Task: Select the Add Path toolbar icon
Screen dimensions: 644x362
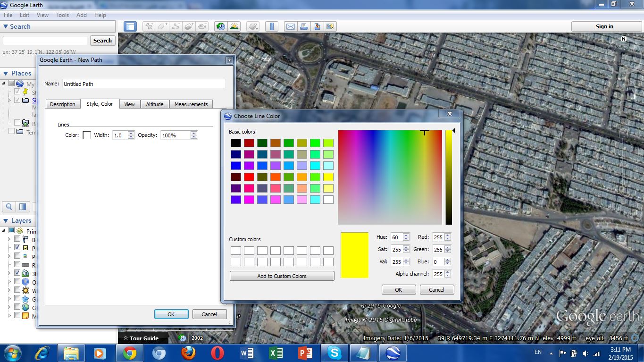Action: tap(176, 26)
